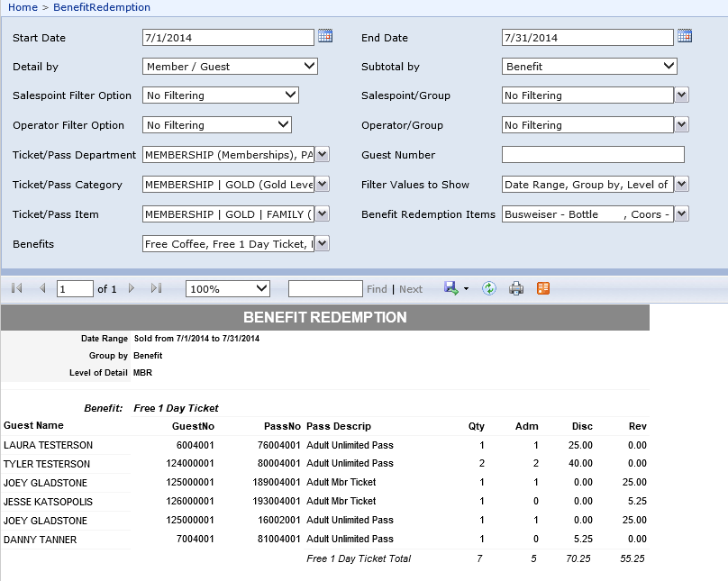Go to first page of report
728x581 pixels.
click(16, 288)
